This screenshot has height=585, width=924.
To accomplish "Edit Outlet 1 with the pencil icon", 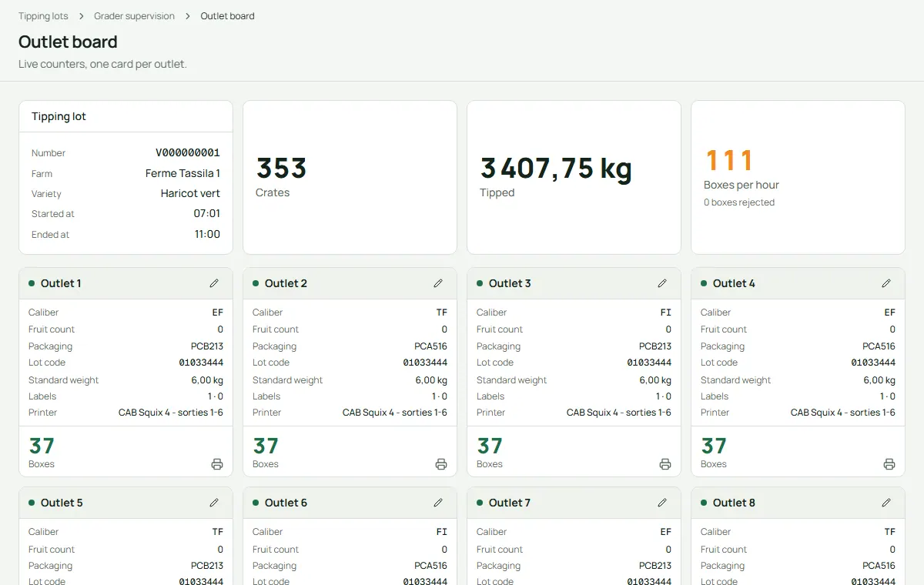I will [214, 283].
